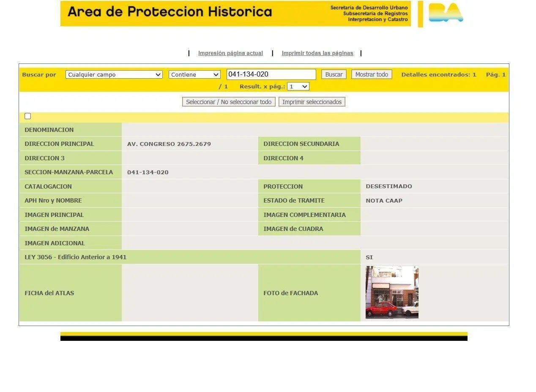
Task: Open Impresión página actual link
Action: click(230, 53)
